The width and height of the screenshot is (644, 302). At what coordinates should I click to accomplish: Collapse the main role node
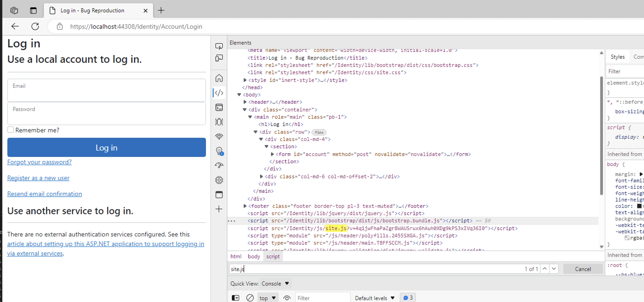point(250,117)
